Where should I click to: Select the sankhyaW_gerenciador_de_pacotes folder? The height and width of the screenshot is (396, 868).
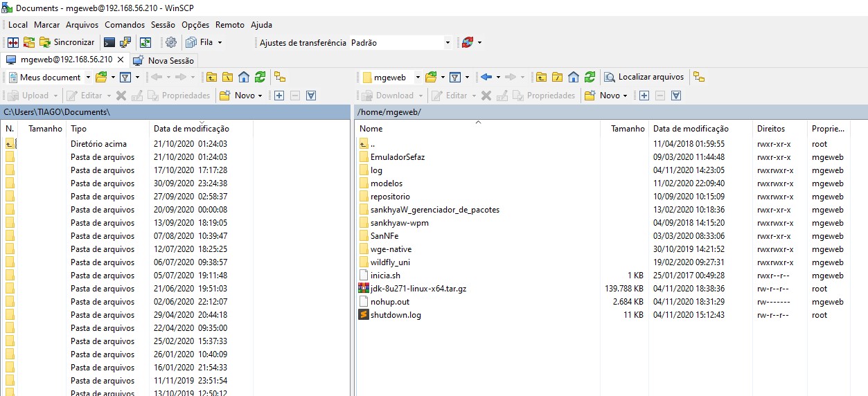point(435,210)
